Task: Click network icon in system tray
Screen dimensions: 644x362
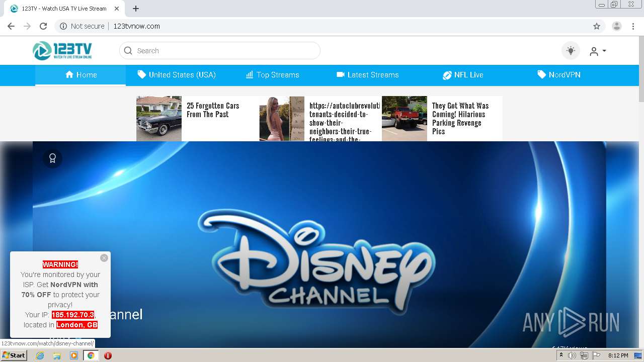Action: (x=584, y=355)
